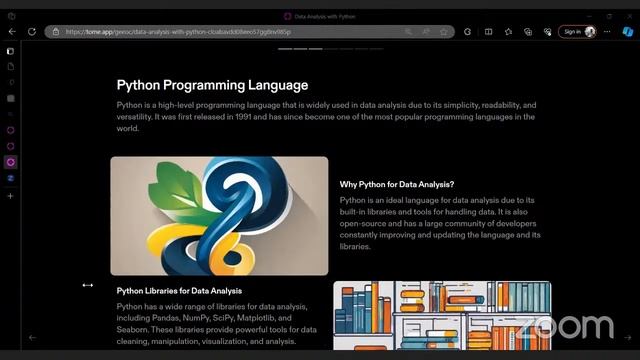
Task: Switch to the blue globe favicon tab
Action: [11, 178]
